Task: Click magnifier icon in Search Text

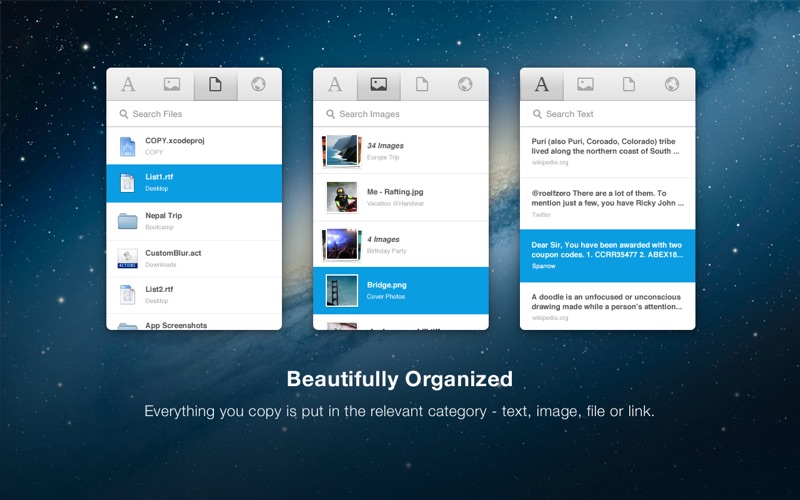Action: pos(537,114)
